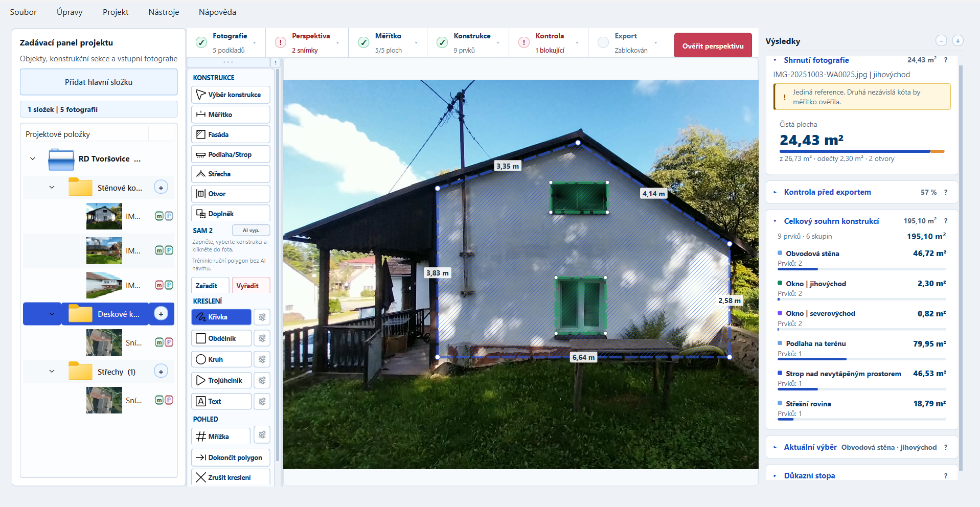Image resolution: width=980 pixels, height=507 pixels.
Task: Select the Výběr konstrukce tool
Action: click(231, 95)
